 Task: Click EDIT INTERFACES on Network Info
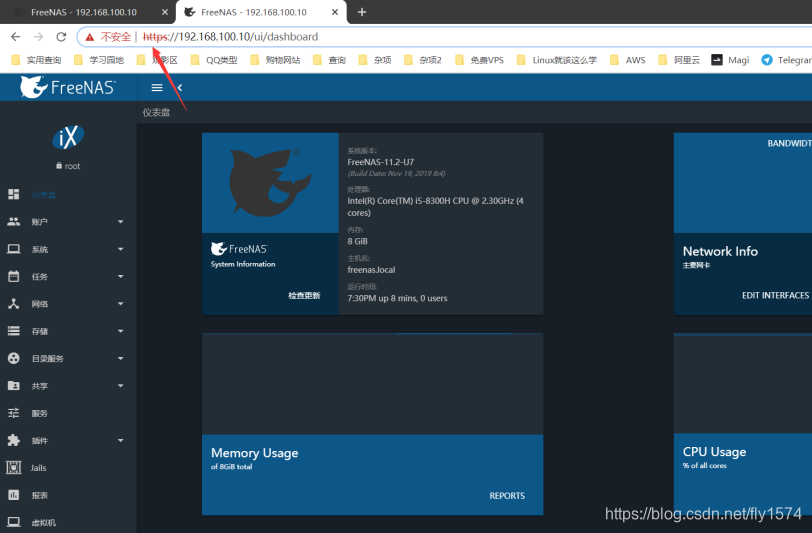point(775,295)
